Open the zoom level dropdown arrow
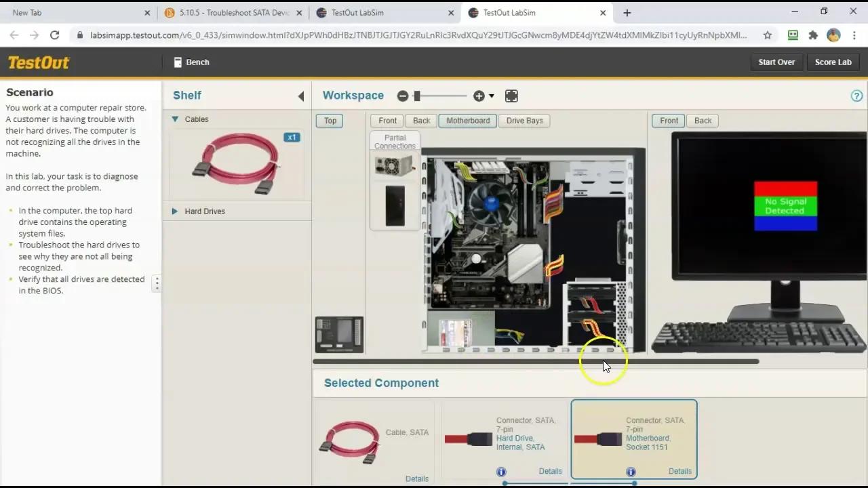868x488 pixels. (492, 96)
